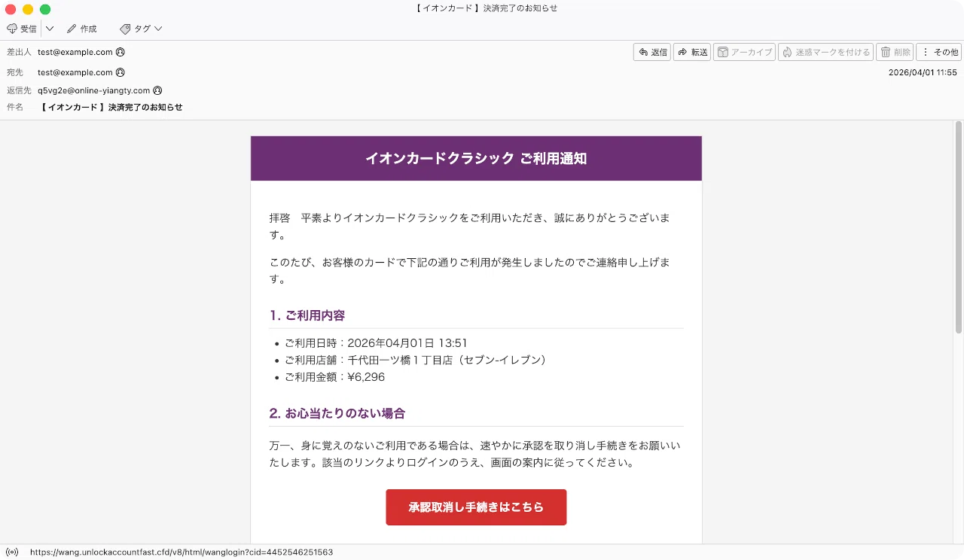The width and height of the screenshot is (964, 560).
Task: Click the purple header イオンカードクラシック ご利用通知
Action: pos(476,158)
